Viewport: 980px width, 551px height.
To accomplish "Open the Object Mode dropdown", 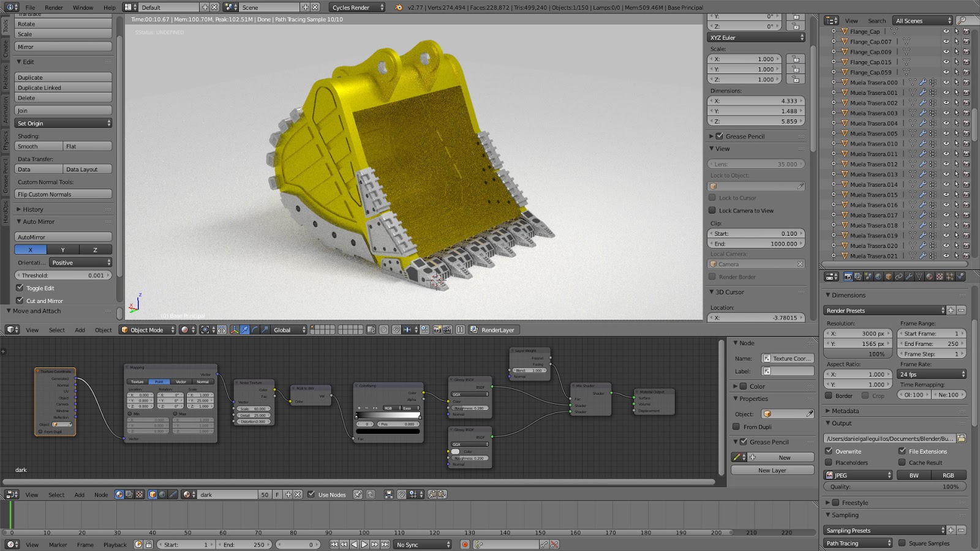I will click(147, 330).
